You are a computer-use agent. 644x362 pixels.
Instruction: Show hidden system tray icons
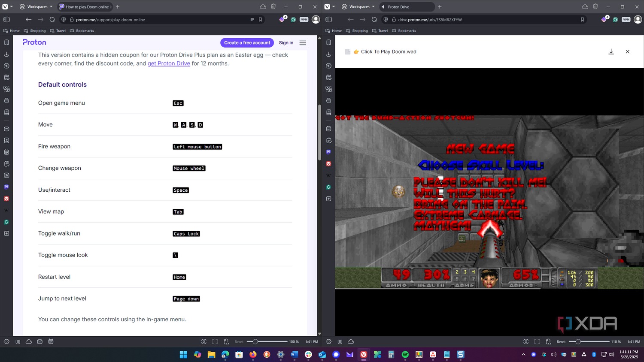(x=523, y=354)
